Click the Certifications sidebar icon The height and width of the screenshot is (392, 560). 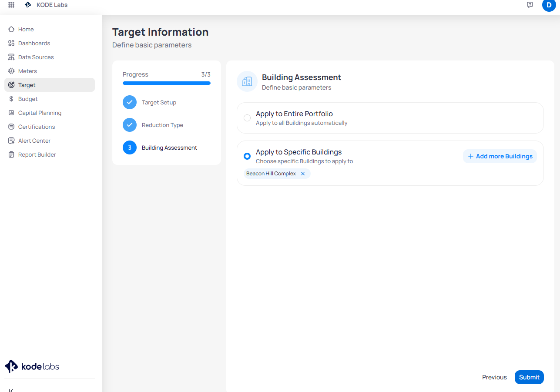tap(11, 127)
